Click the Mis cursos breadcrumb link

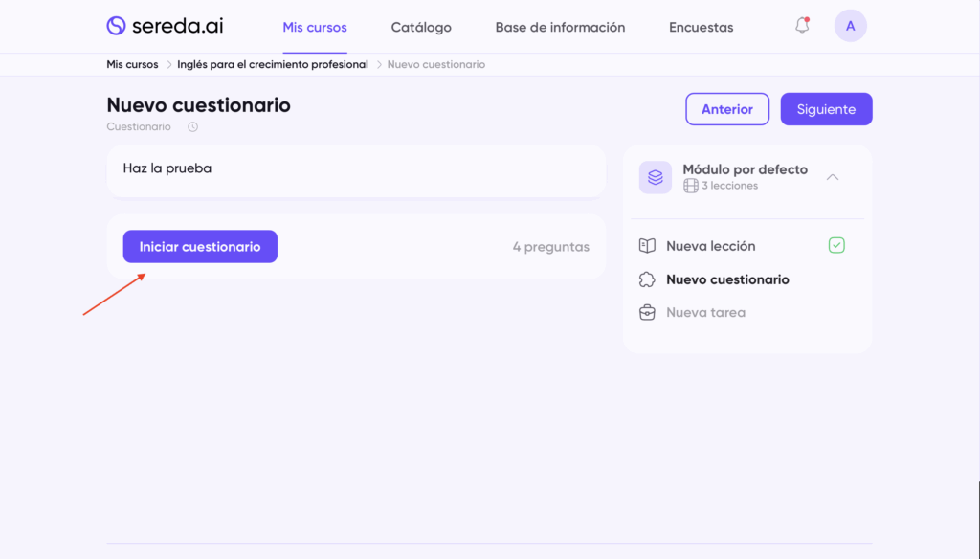pos(132,64)
